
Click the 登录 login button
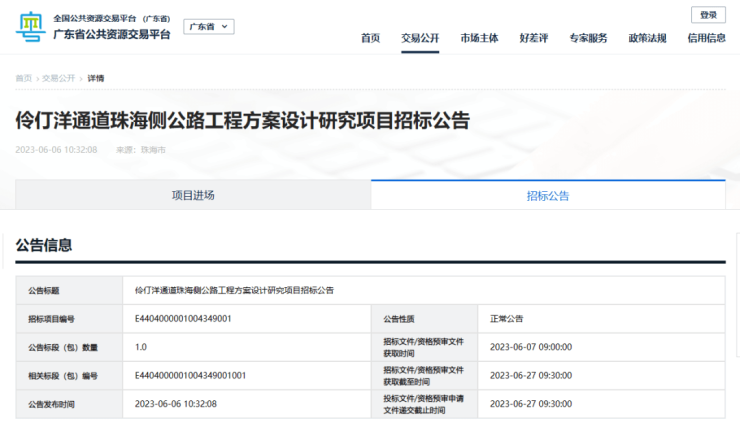point(708,15)
